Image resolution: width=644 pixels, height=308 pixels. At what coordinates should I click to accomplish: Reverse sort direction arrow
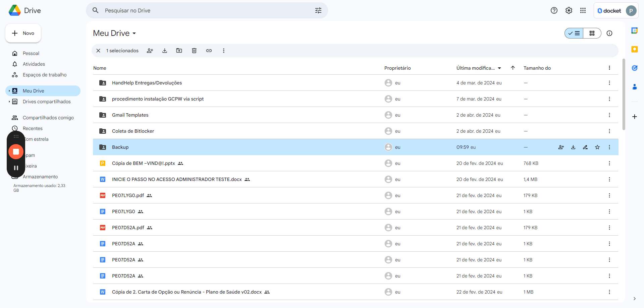[513, 68]
